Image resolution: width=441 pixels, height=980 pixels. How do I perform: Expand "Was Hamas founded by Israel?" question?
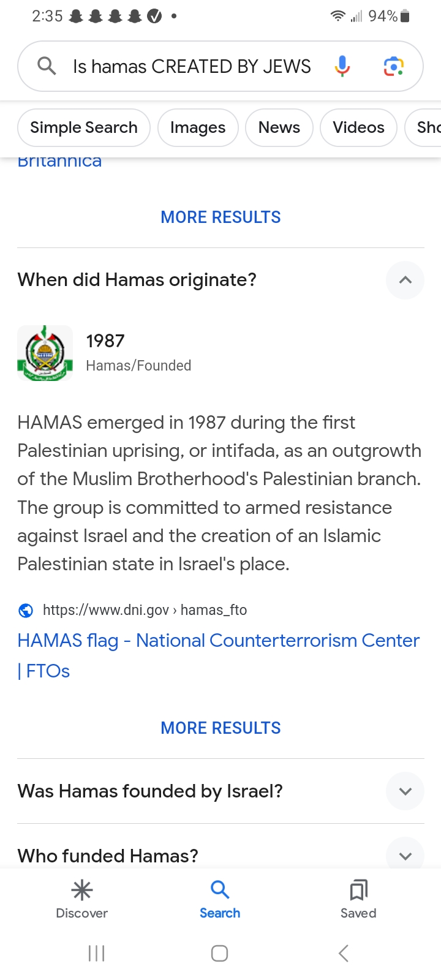pyautogui.click(x=405, y=791)
